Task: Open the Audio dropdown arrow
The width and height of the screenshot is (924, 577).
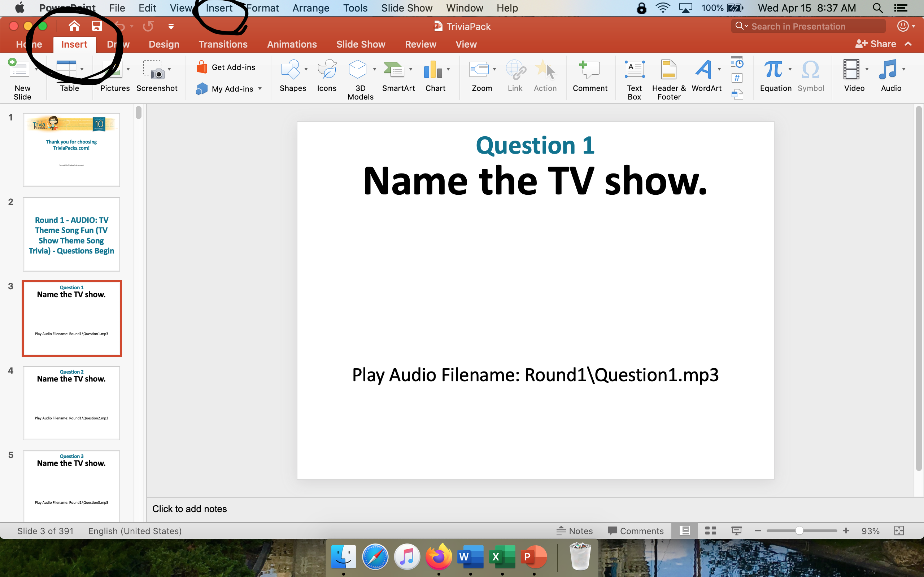Action: click(x=903, y=69)
